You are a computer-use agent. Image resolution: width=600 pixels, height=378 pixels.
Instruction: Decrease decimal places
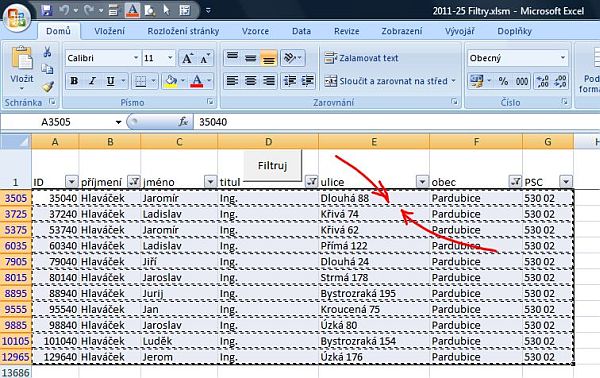(560, 81)
